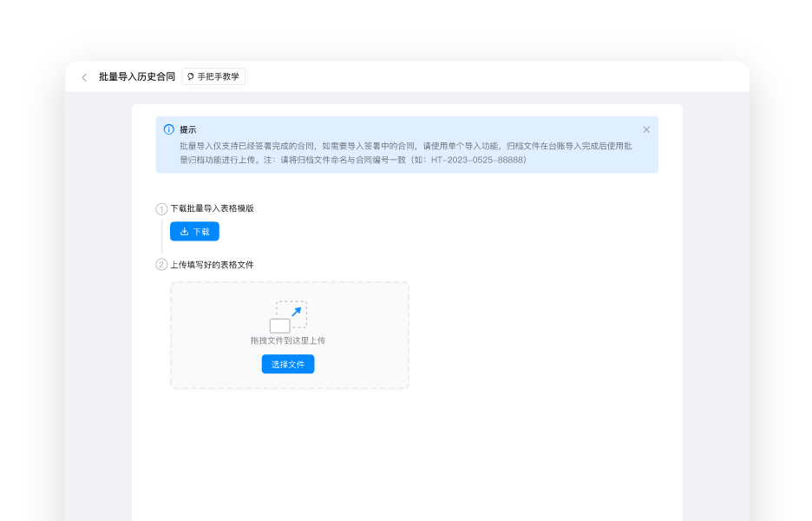Click the 提示 heading text

188,129
